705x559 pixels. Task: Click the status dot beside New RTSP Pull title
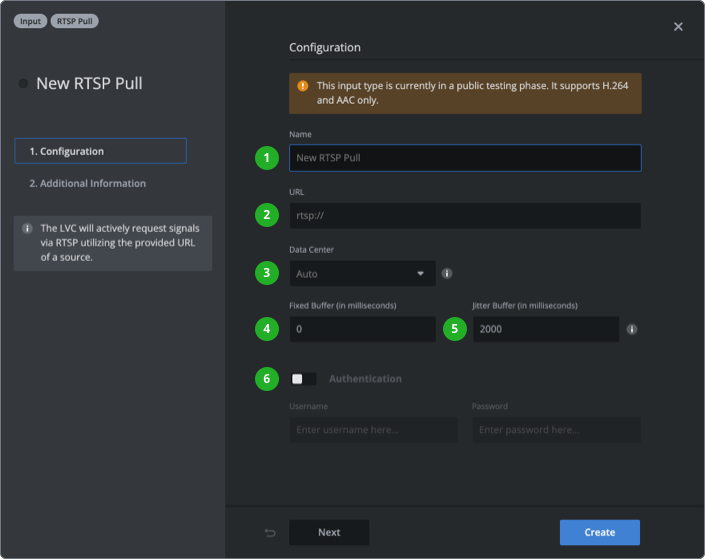point(23,84)
